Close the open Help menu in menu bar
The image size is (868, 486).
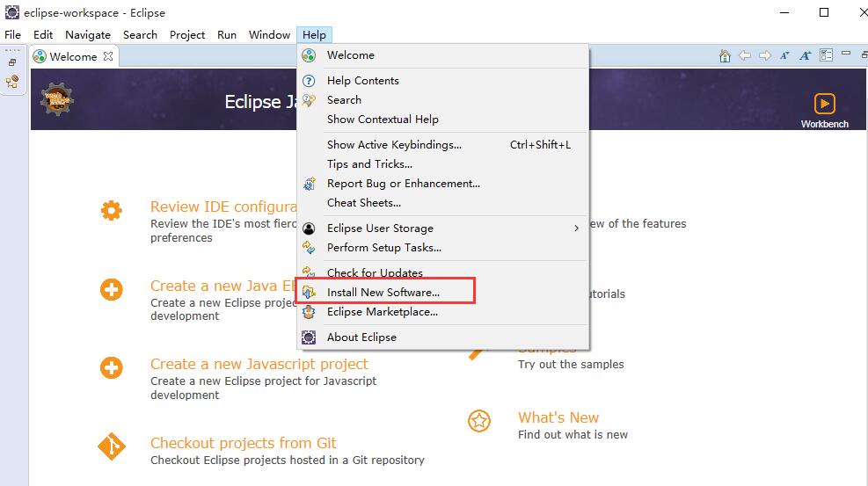315,35
